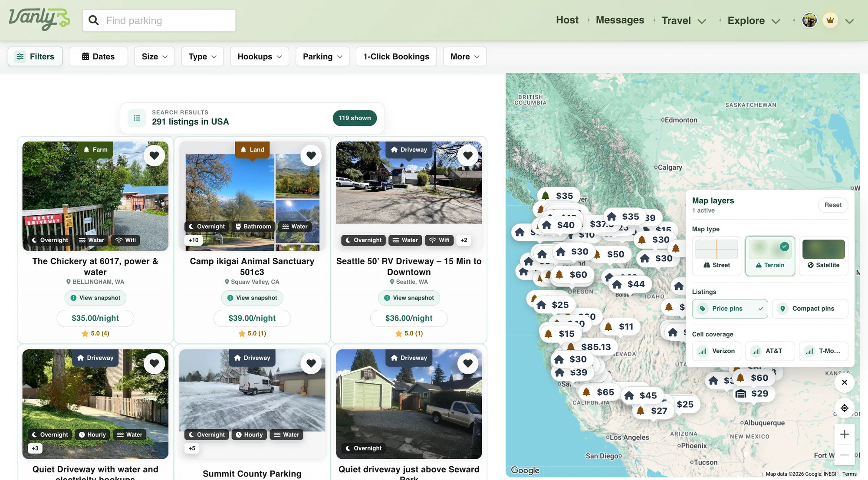Go to Host page
Viewport: 868px width, 480px height.
tap(567, 20)
